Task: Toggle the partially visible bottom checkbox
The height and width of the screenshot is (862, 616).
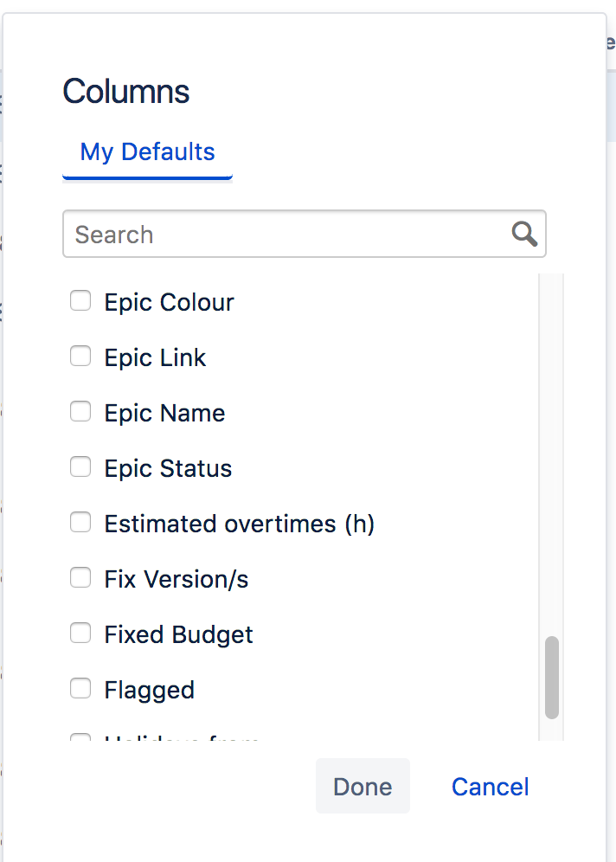Action: tap(80, 737)
